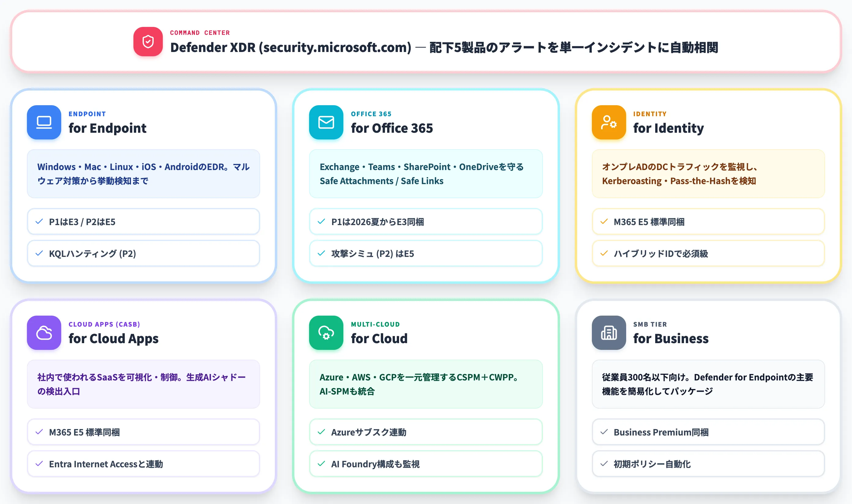Select the 'for Cloud' heading
This screenshot has height=504, width=852.
tap(379, 339)
